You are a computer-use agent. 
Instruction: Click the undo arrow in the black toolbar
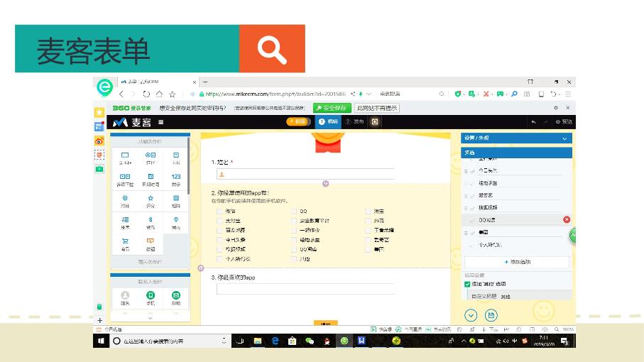pyautogui.click(x=533, y=122)
